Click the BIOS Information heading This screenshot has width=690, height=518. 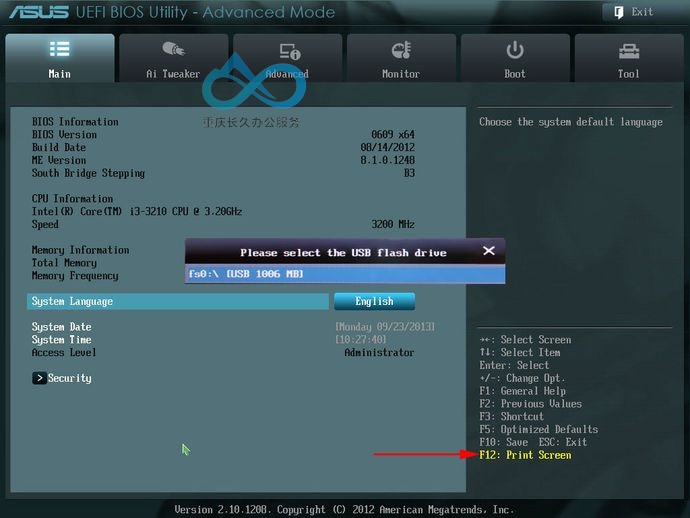pos(75,122)
